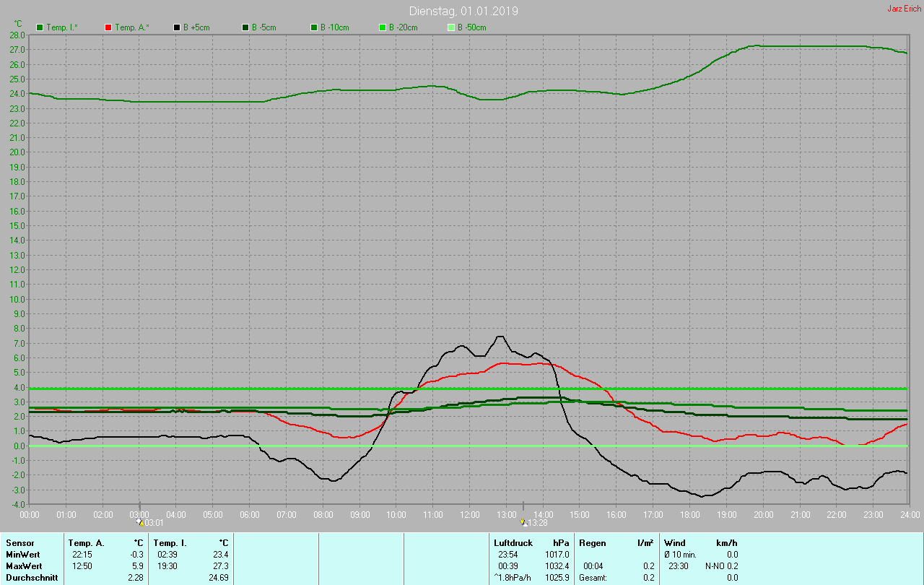924x585 pixels.
Task: Click the black B +5cm legend square
Action: [x=177, y=27]
